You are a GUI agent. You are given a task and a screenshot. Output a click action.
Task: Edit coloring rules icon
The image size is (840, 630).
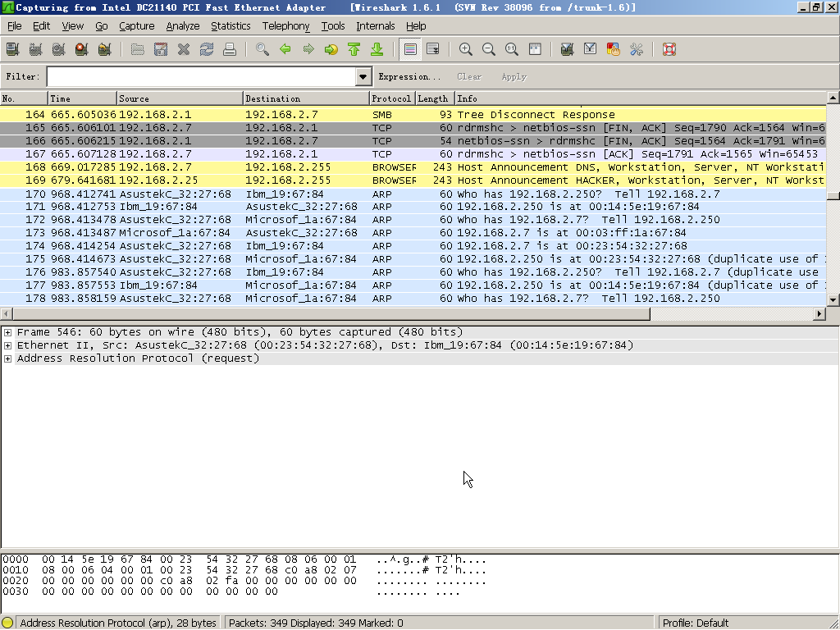tap(614, 49)
